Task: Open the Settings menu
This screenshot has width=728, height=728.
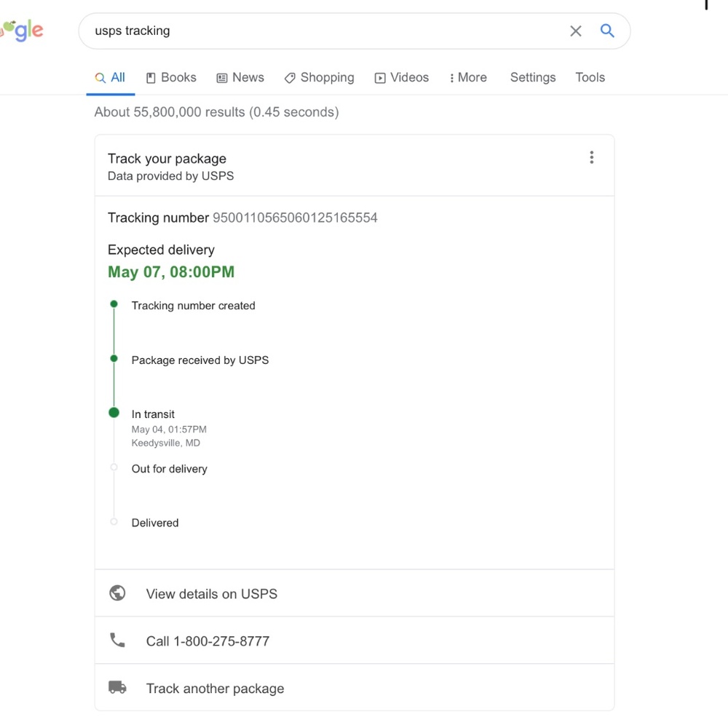Action: tap(532, 78)
